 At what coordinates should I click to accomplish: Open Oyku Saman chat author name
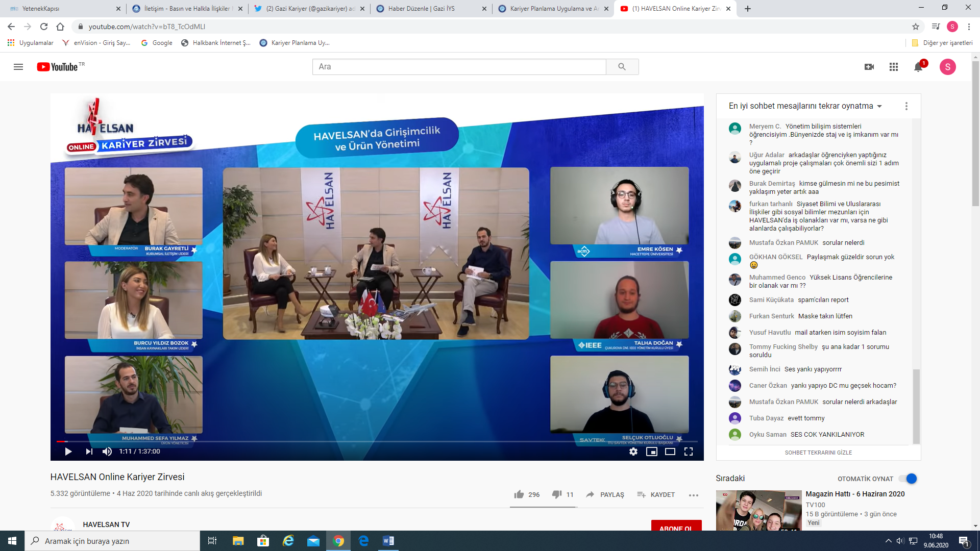(x=768, y=435)
